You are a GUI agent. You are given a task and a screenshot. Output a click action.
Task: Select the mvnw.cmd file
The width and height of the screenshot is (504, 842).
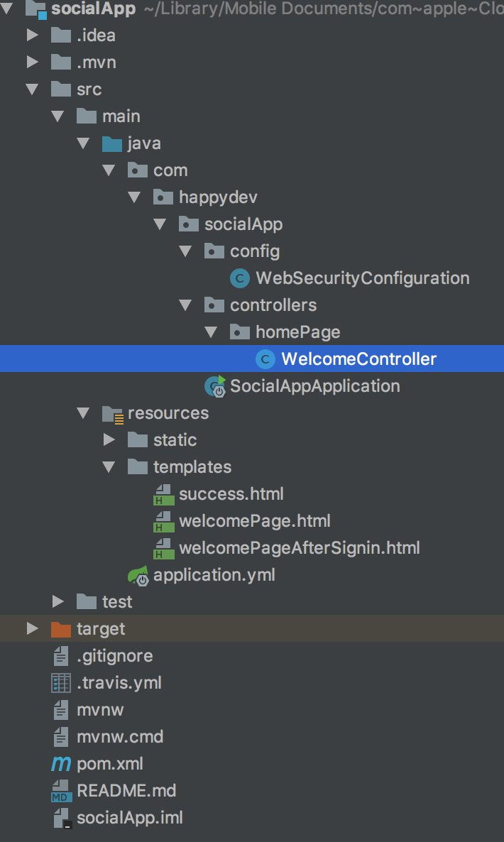tap(119, 737)
